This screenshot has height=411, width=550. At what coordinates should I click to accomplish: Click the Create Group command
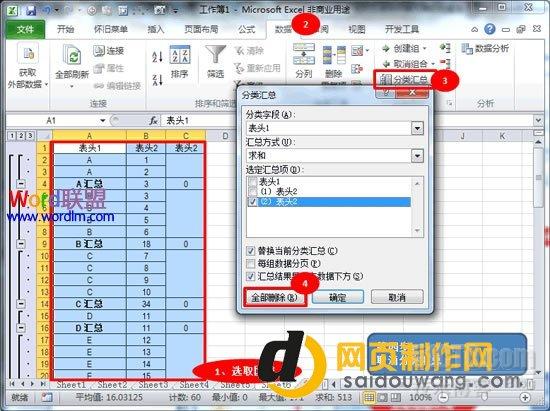(404, 48)
